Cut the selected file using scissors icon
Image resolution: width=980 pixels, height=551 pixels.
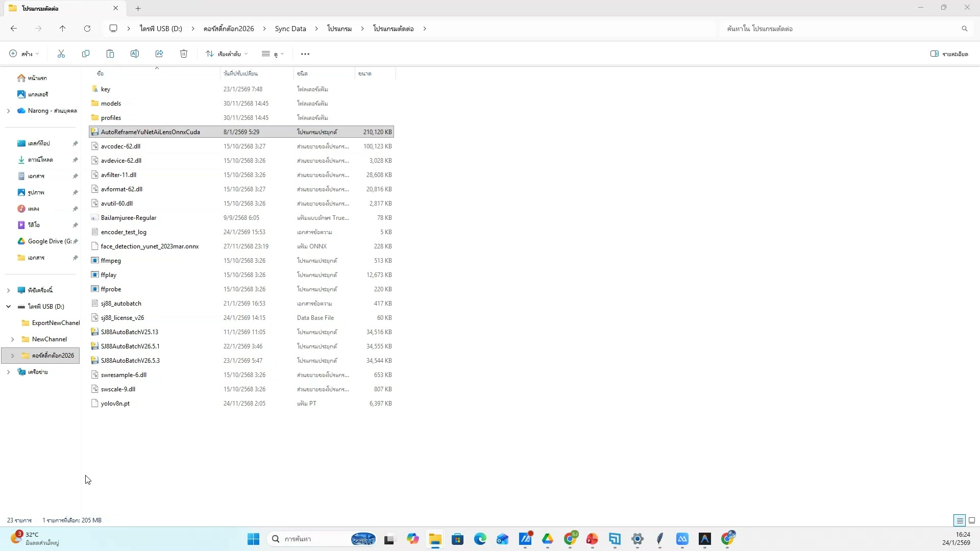coord(61,54)
